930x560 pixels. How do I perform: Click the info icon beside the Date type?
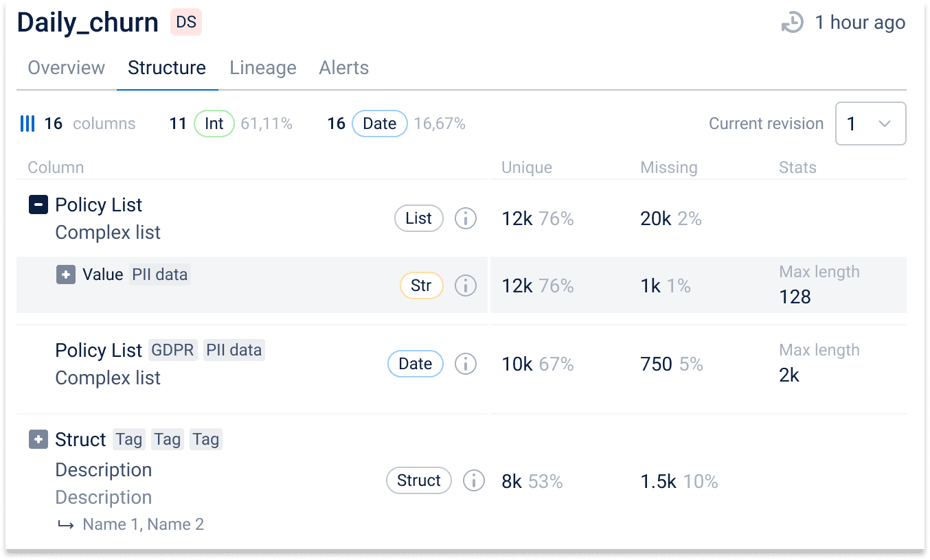[466, 364]
